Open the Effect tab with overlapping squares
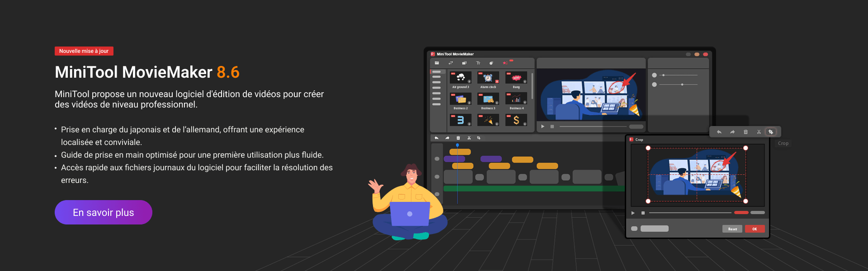The height and width of the screenshot is (271, 868). click(464, 63)
